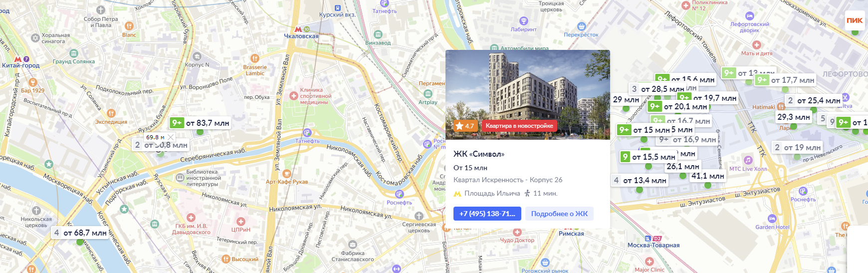Click the ЦПРиН medical marker icon
868x273 pixels.
241,222
